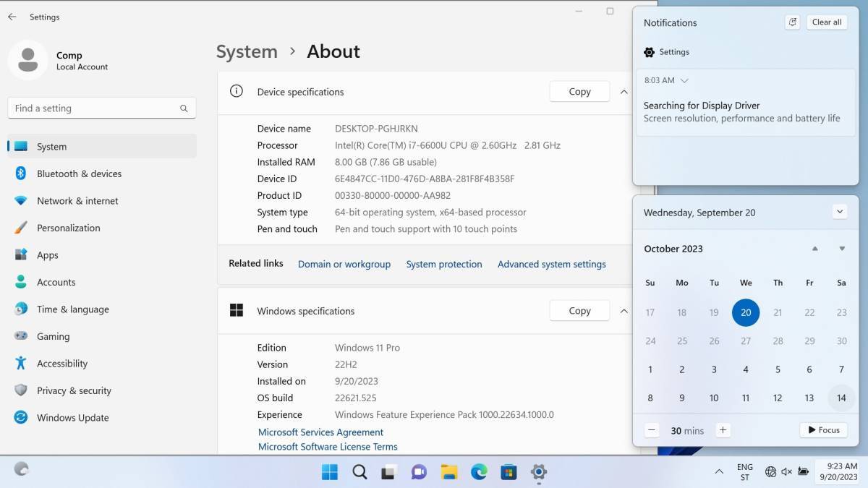Open Microsoft Software License Terms
The width and height of the screenshot is (868, 488).
328,447
